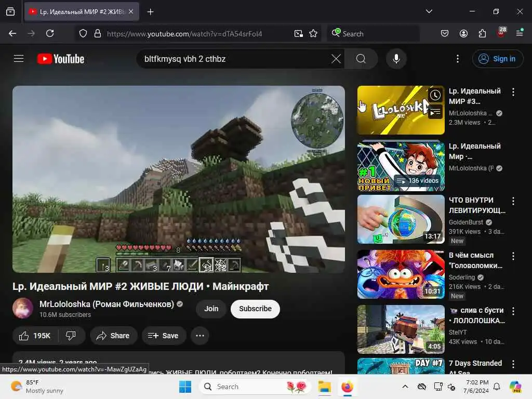Go back one page in Firefox
This screenshot has width=532, height=399.
pos(12,33)
